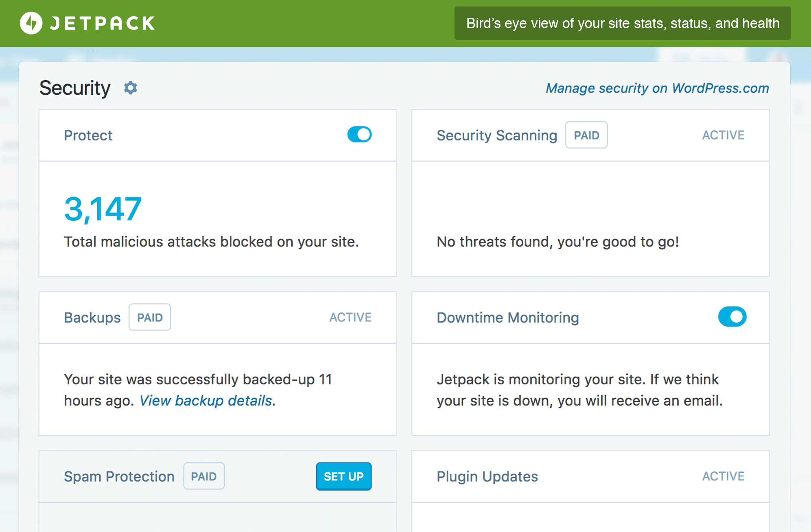Screen dimensions: 811x532
Task: Turn off Downtime Monitoring
Action: (x=732, y=317)
